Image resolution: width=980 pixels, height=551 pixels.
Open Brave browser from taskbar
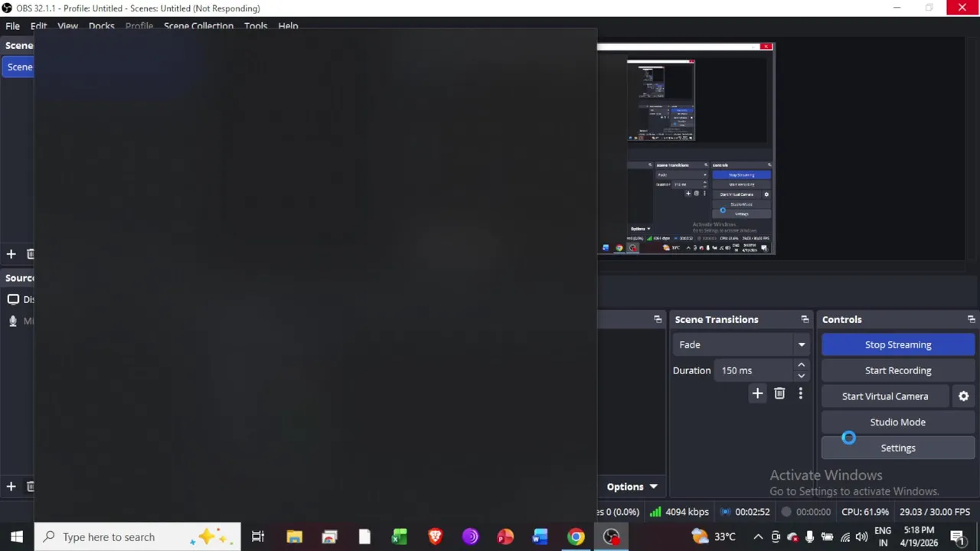(x=435, y=537)
